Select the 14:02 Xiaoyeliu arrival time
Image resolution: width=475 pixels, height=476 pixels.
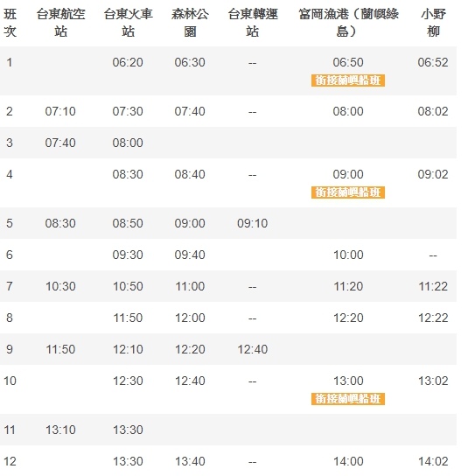433,461
